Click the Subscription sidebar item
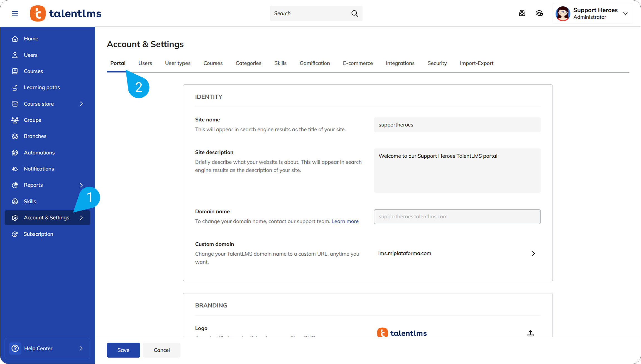The image size is (641, 364). pyautogui.click(x=38, y=234)
